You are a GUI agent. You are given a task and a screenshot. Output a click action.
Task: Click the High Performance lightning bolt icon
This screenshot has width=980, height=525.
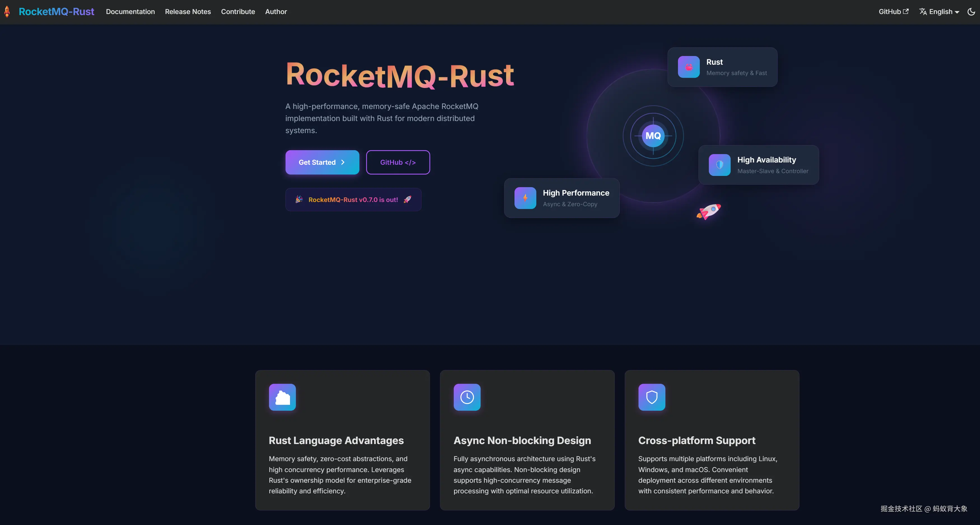(525, 198)
